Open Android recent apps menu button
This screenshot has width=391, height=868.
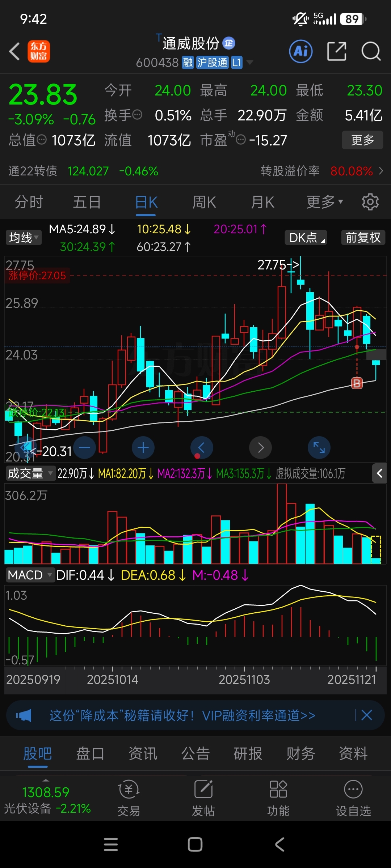(111, 844)
